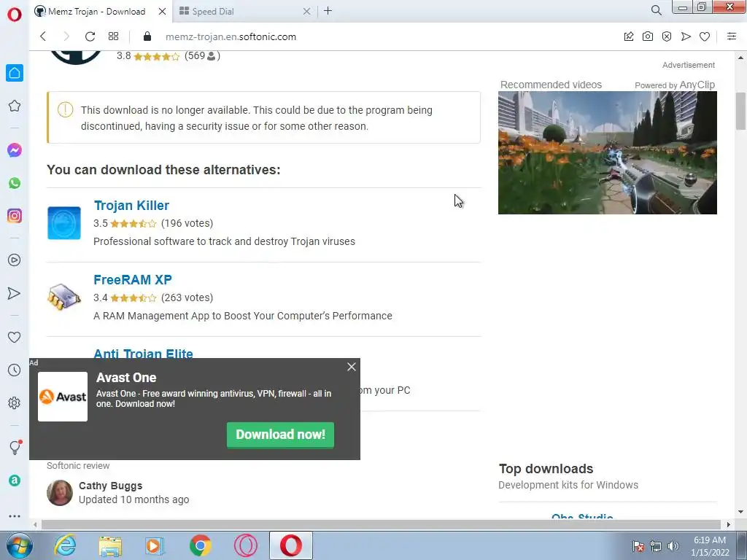Open Pinboards heart in sidebar
Image resolution: width=747 pixels, height=560 pixels.
pos(15,337)
